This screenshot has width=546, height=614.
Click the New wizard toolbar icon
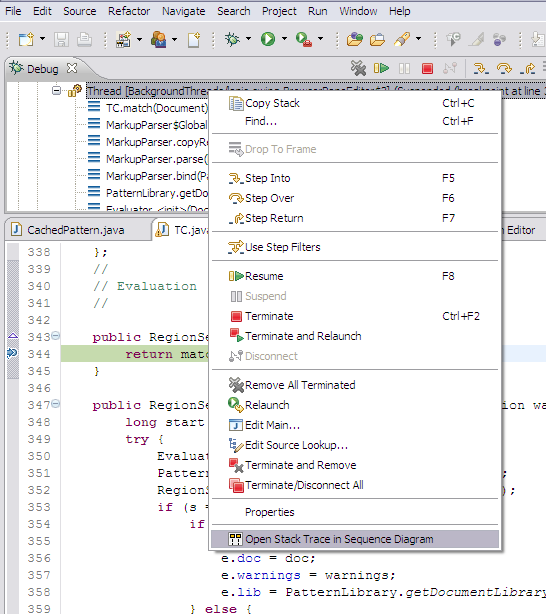[26, 39]
